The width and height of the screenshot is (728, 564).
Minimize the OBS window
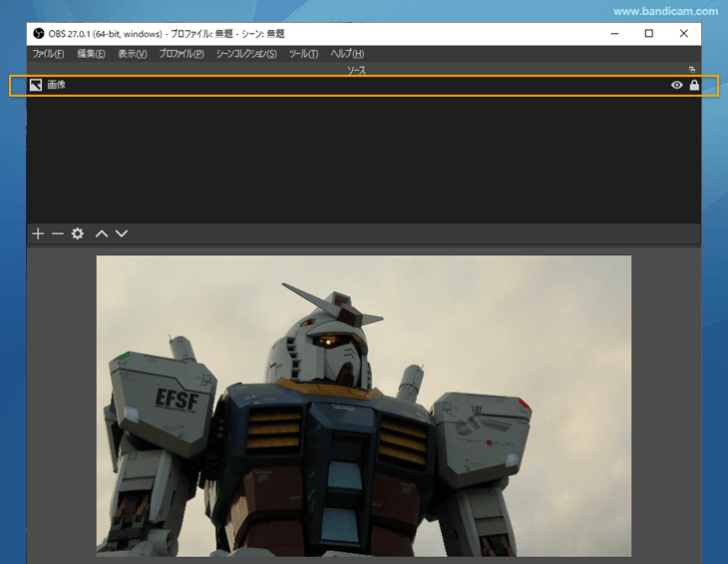click(614, 34)
